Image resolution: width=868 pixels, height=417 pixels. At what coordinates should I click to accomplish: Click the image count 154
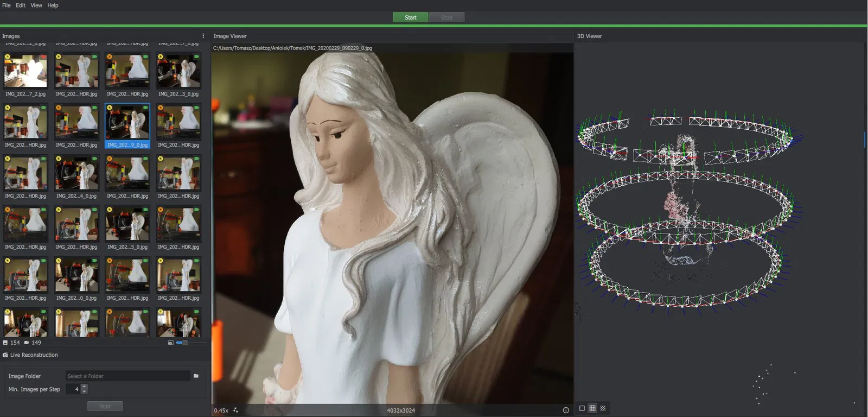pyautogui.click(x=15, y=343)
